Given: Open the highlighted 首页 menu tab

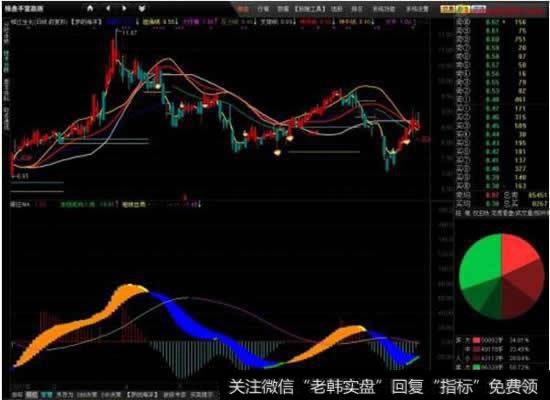Looking at the screenshot, I should [243, 9].
